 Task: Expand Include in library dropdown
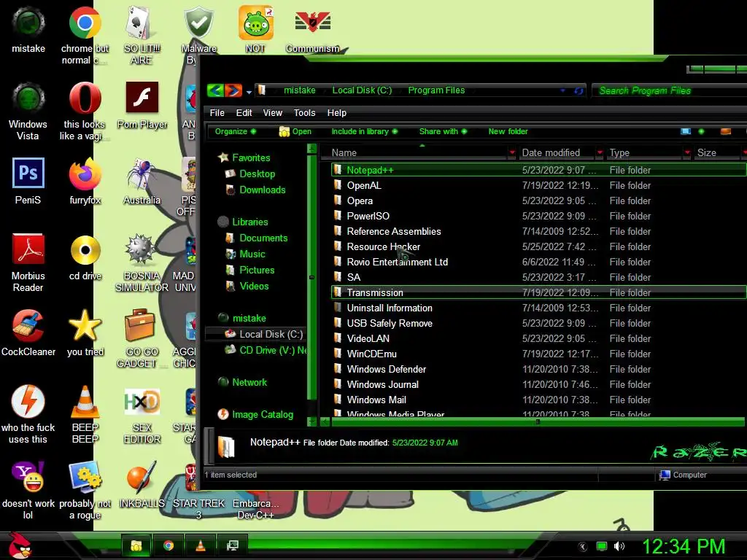(365, 131)
